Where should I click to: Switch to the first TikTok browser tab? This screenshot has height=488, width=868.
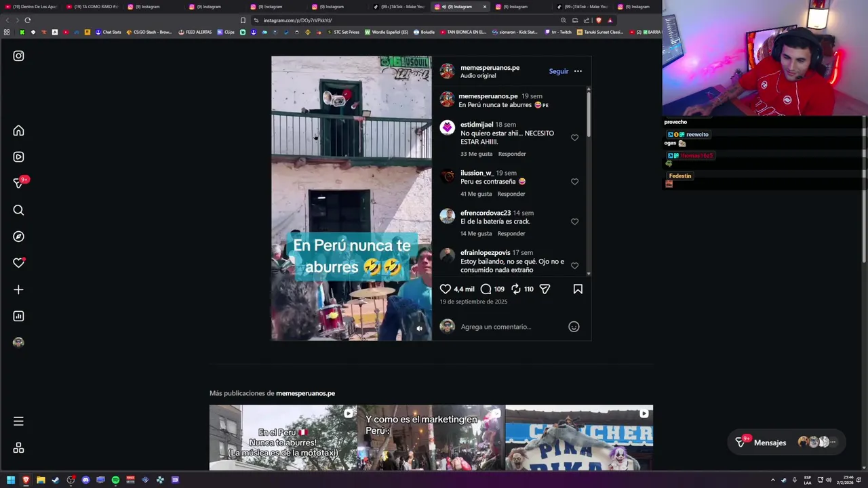[x=401, y=7]
